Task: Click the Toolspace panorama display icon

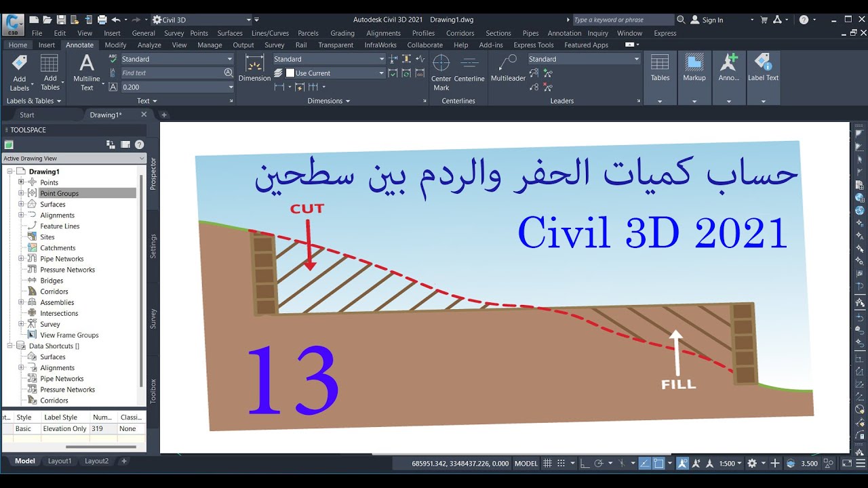Action: [x=125, y=144]
